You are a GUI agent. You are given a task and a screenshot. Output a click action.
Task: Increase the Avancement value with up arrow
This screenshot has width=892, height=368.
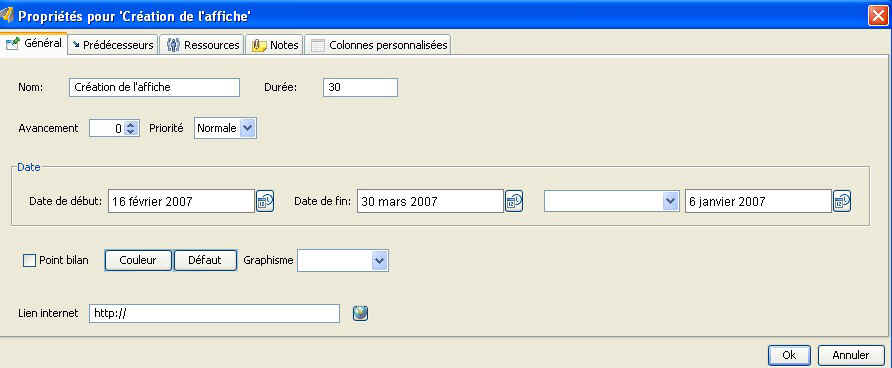pos(131,125)
